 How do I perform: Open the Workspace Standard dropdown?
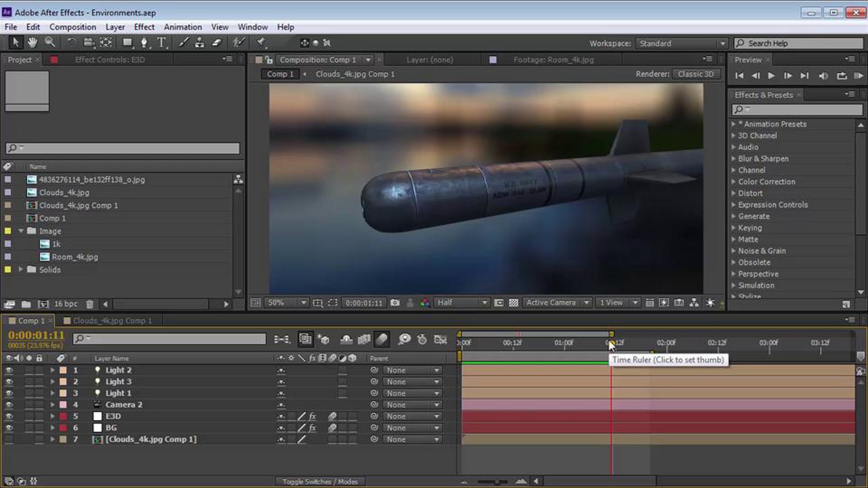tap(681, 43)
